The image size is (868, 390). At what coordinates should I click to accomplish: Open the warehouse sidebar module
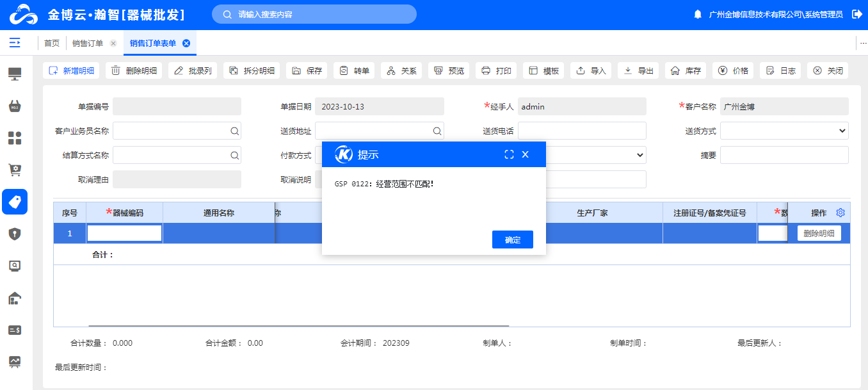point(15,298)
